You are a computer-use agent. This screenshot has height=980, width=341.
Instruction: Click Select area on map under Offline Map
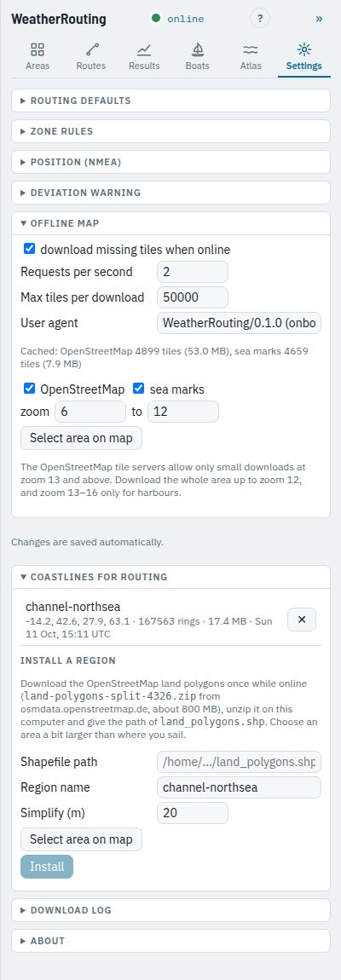pos(81,438)
